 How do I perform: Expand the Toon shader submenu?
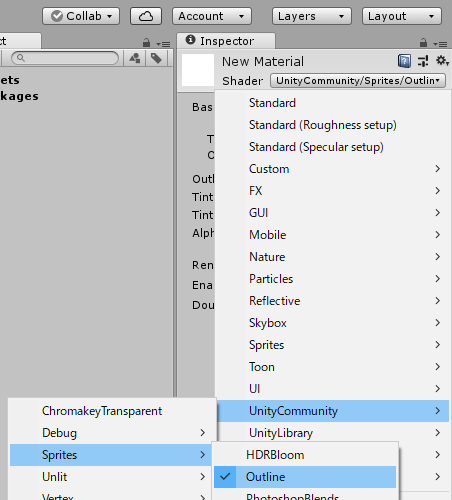pos(332,367)
